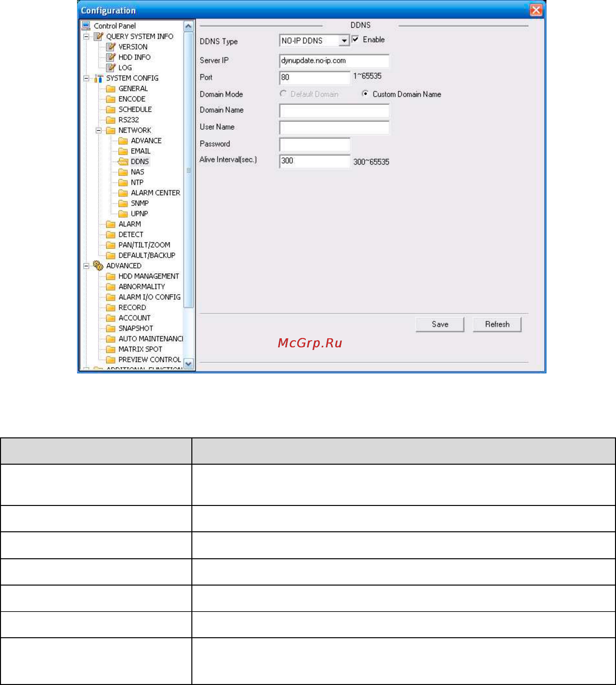Collapse the NETWORK tree node
The image size is (616, 685).
pyautogui.click(x=98, y=130)
